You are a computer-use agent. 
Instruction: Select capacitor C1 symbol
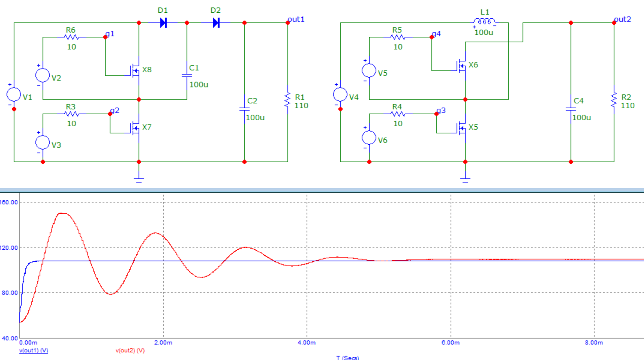pyautogui.click(x=187, y=75)
